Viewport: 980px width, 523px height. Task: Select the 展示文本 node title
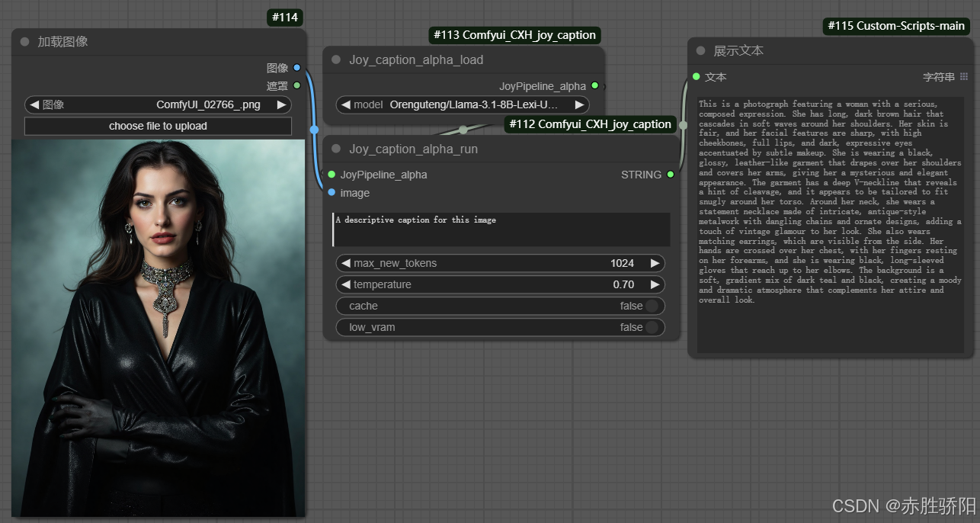738,51
